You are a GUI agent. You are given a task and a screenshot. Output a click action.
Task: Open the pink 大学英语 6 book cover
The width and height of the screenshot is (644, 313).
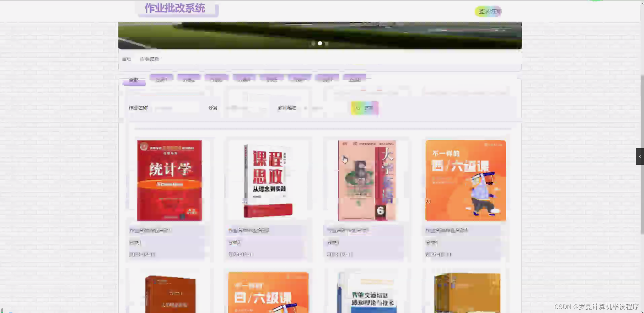pyautogui.click(x=367, y=180)
